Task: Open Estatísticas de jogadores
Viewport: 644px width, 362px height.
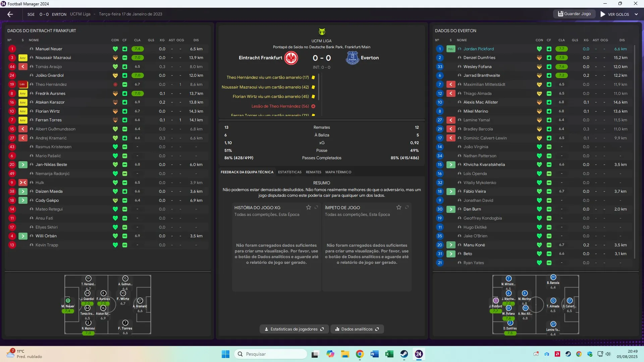Action: click(294, 329)
